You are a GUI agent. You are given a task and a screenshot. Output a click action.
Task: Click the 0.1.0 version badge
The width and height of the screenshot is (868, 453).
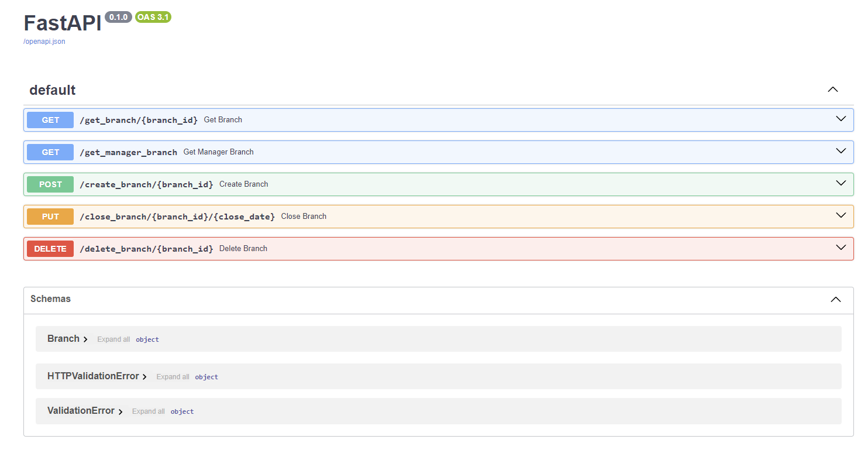click(118, 17)
